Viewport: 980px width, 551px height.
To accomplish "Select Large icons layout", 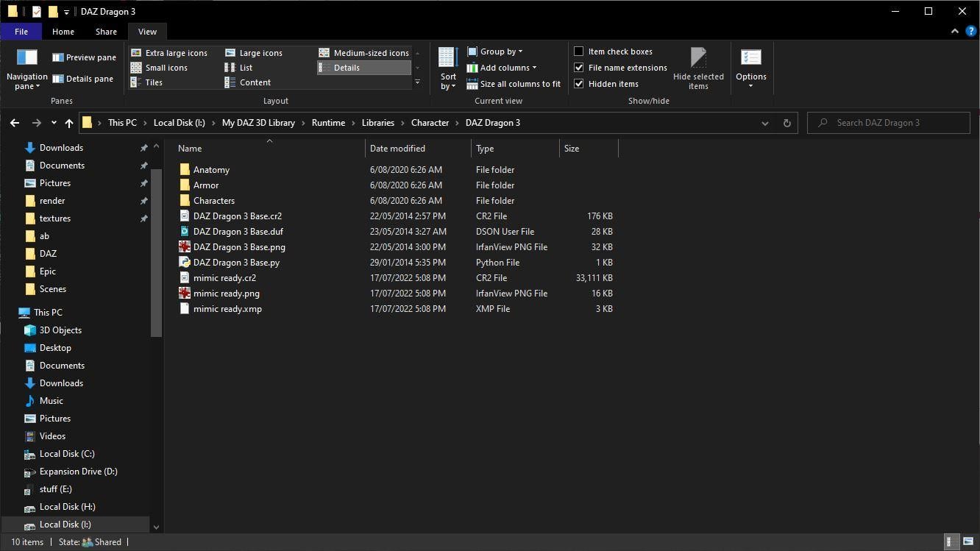I will tap(254, 53).
